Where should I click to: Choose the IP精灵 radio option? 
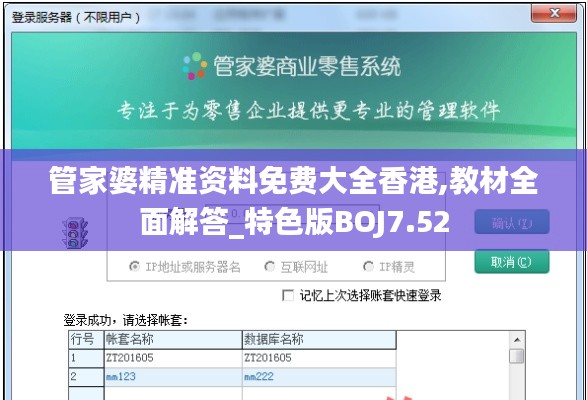[x=368, y=266]
